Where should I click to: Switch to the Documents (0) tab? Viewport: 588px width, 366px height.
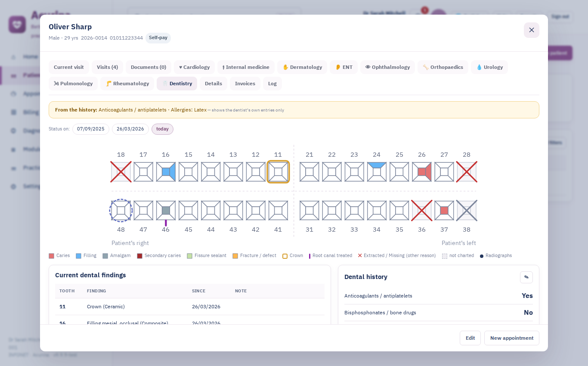(x=149, y=67)
